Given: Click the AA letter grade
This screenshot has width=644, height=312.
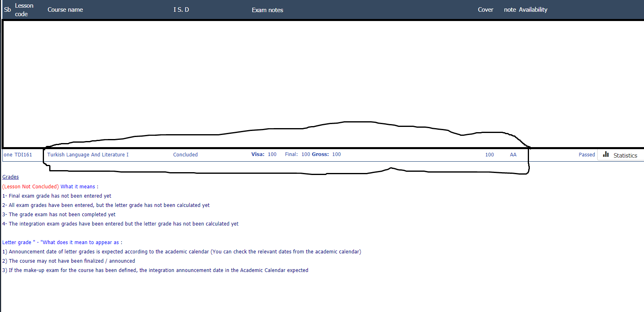Looking at the screenshot, I should (513, 155).
